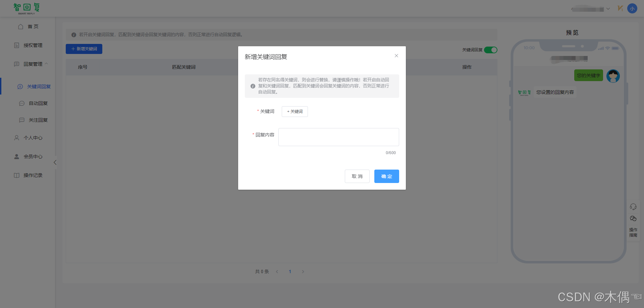Disable the 关键词回复 toggle switch

point(491,50)
